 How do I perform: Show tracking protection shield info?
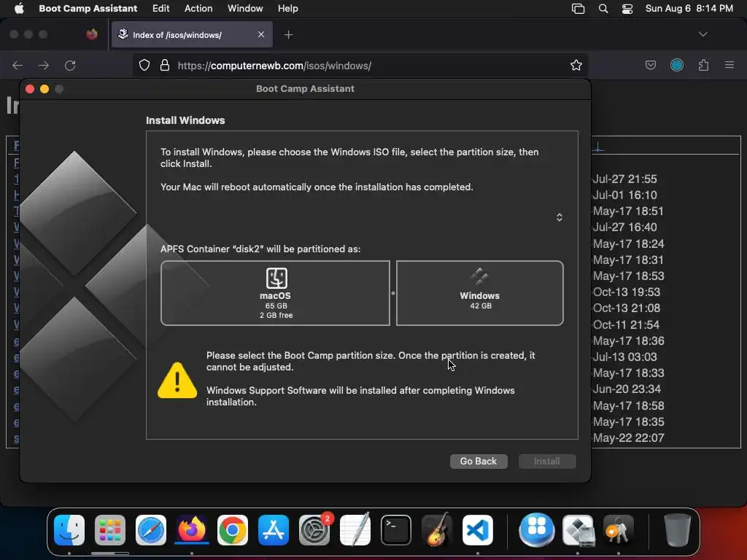click(x=144, y=65)
